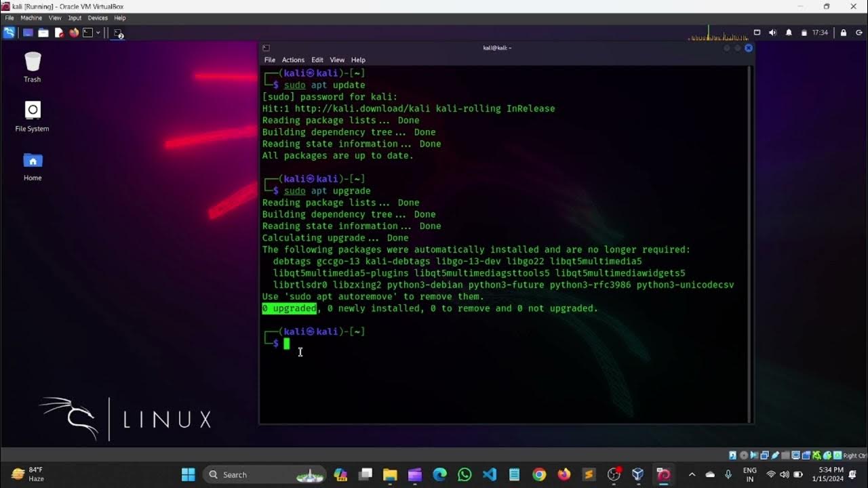The height and width of the screenshot is (488, 868).
Task: Click the 'sudo apt update' command text
Action: click(325, 85)
